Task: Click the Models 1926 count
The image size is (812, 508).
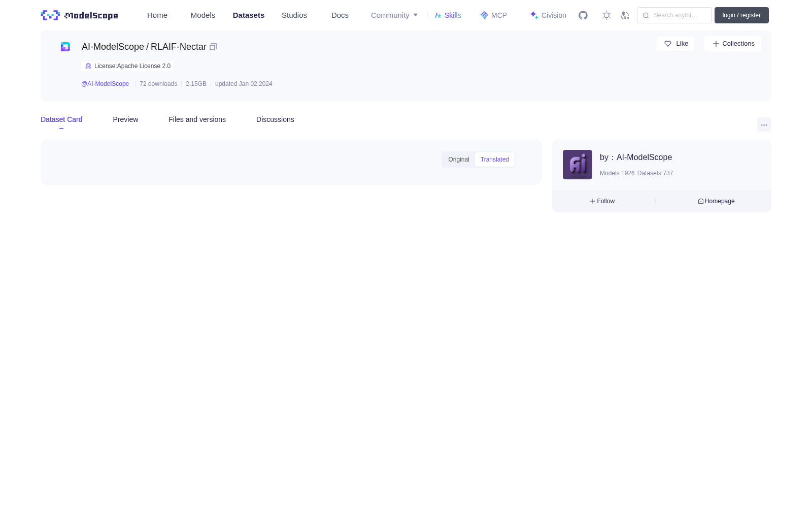Action: [x=617, y=173]
